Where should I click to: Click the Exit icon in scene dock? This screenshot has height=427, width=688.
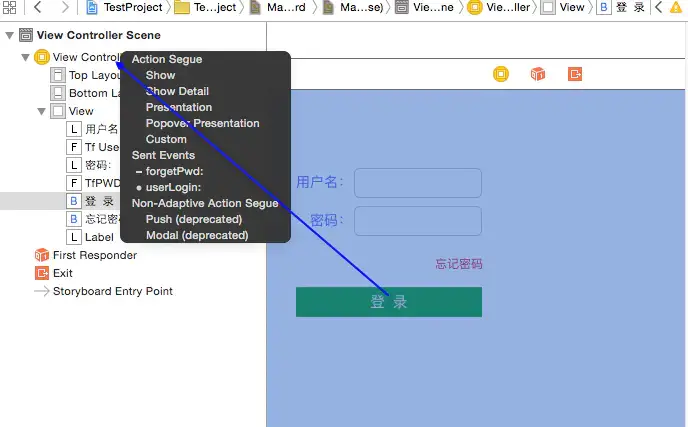(575, 74)
